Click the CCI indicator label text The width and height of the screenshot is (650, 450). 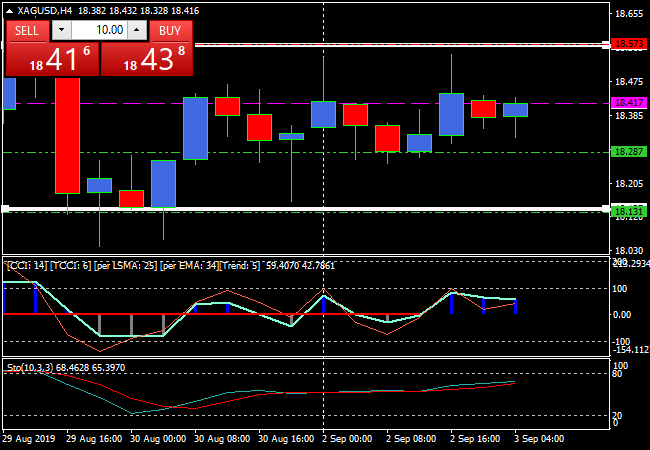(130, 265)
